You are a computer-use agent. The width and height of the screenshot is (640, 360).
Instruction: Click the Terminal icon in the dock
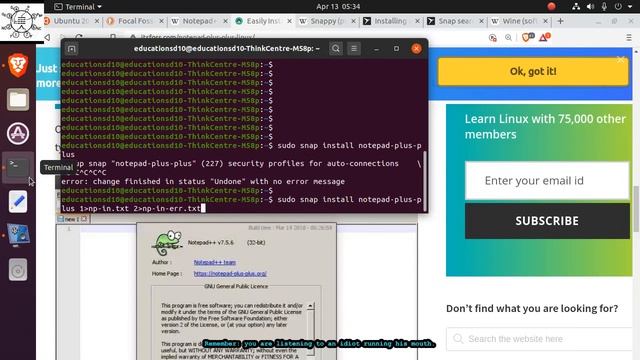point(18,167)
